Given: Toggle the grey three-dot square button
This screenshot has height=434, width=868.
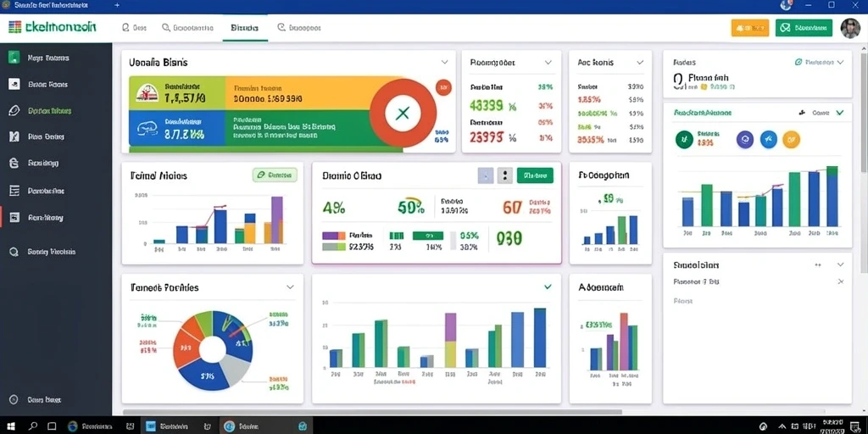Looking at the screenshot, I should pyautogui.click(x=504, y=176).
